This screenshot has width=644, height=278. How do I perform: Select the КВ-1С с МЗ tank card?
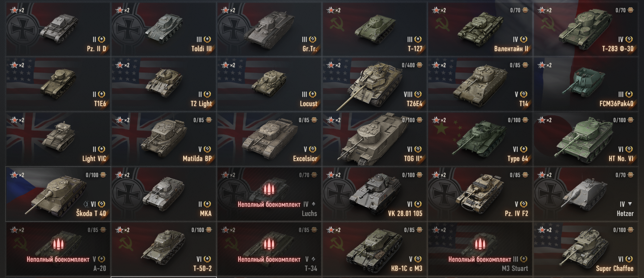pyautogui.click(x=374, y=249)
